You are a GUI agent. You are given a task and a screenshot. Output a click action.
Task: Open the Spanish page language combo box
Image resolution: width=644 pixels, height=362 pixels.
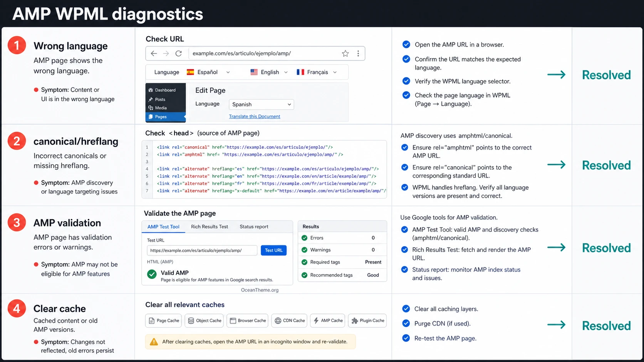[x=261, y=104]
